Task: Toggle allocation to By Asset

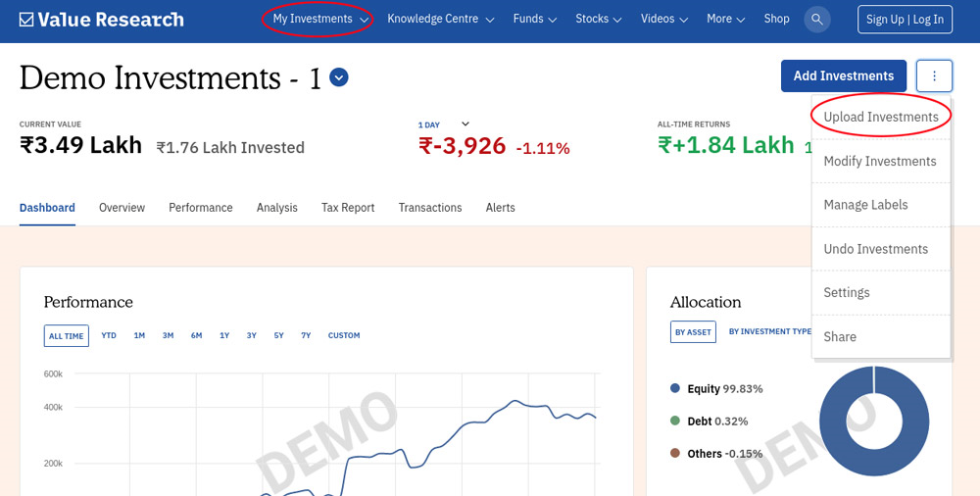Action: pyautogui.click(x=693, y=332)
